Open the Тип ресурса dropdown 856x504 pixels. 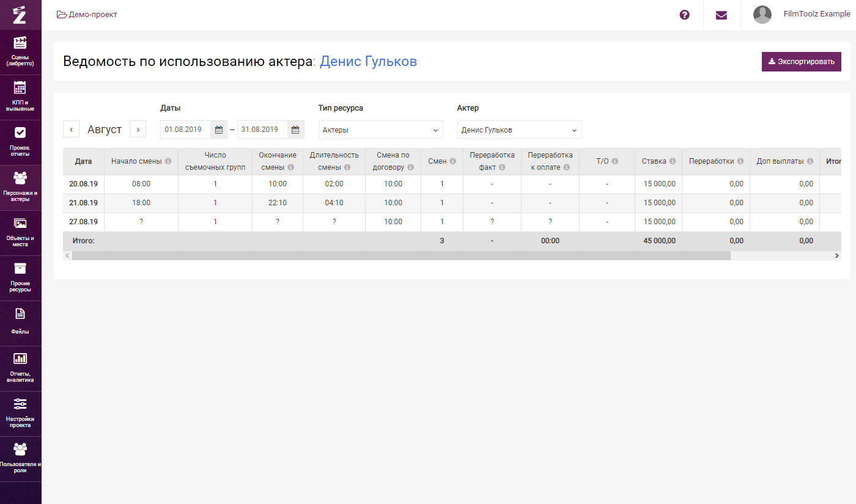(381, 130)
